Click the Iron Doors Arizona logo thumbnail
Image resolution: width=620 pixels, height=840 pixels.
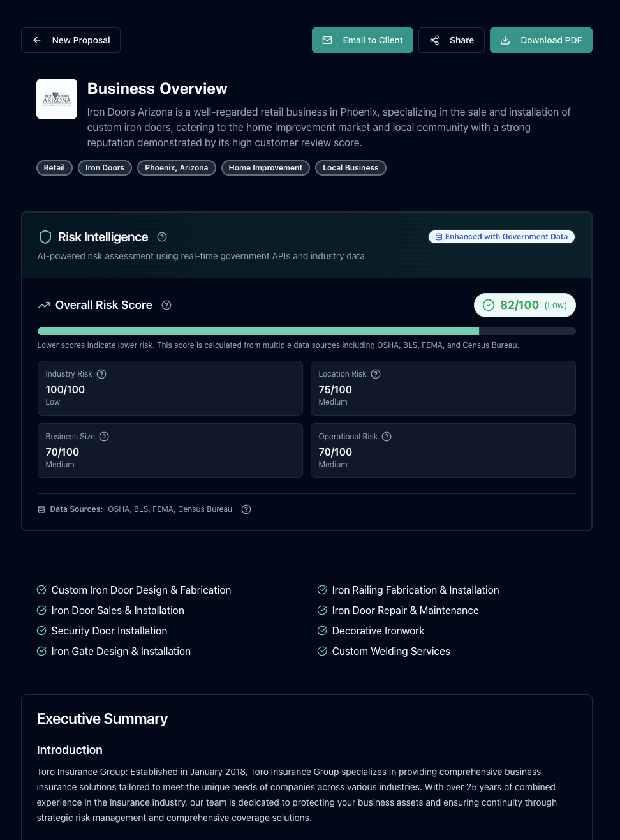[x=56, y=99]
